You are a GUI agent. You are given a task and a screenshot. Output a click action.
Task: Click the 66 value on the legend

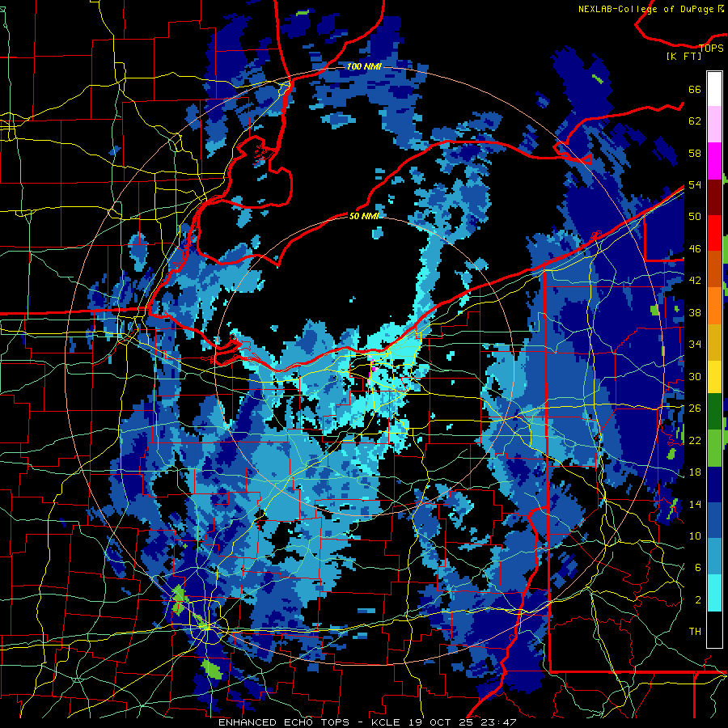(x=695, y=89)
